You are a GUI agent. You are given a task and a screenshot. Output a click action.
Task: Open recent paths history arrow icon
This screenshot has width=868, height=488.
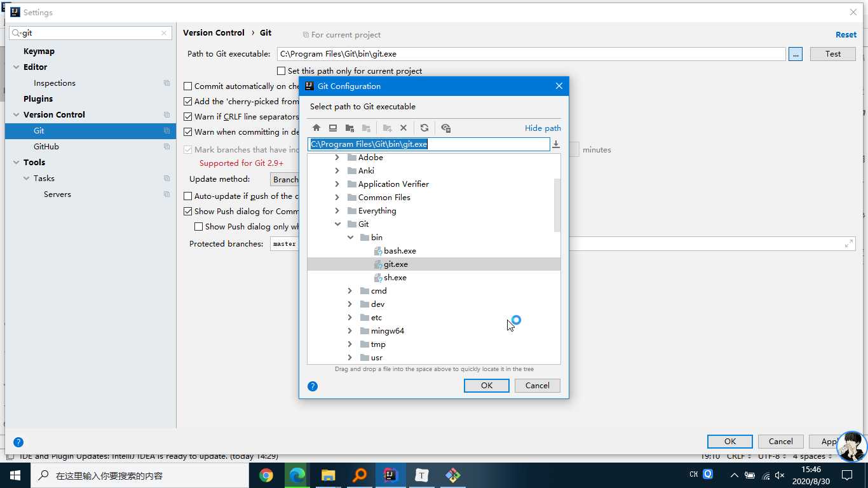[556, 144]
